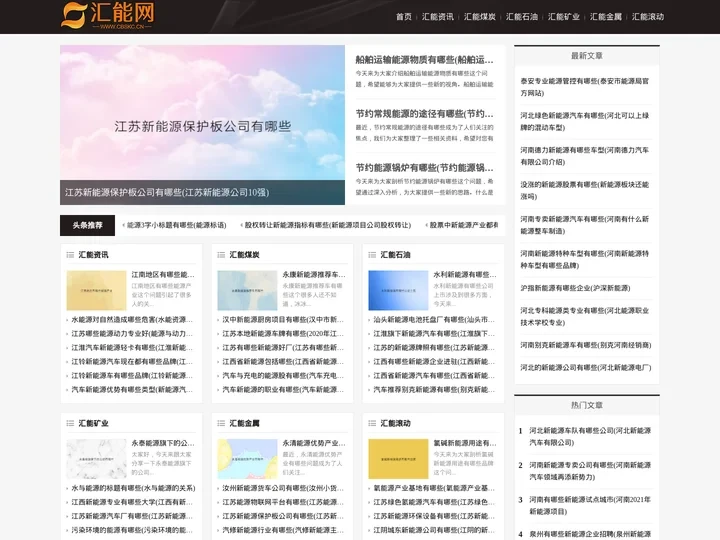This screenshot has width=720, height=540.
Task: Open 汇能矿业 in the top navigation
Action: coord(564,17)
